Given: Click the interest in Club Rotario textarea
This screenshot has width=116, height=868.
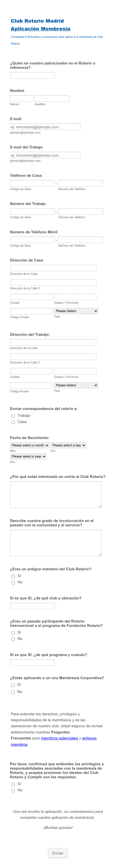Looking at the screenshot, I should pyautogui.click(x=56, y=494).
